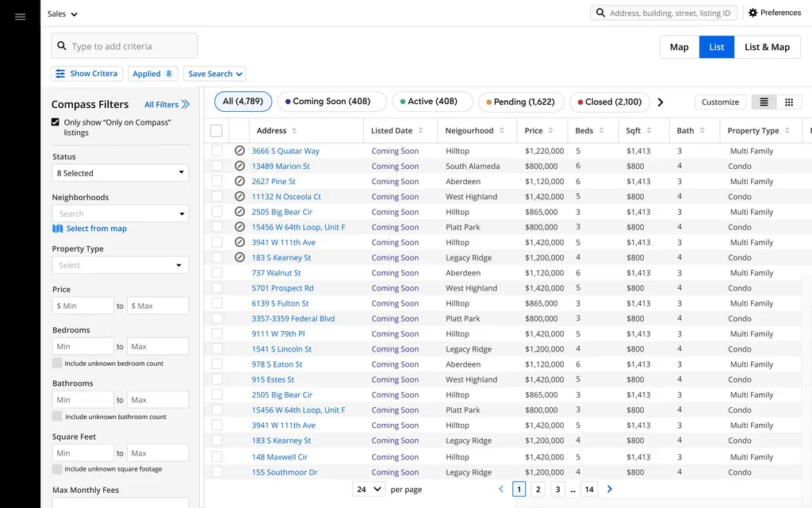This screenshot has width=812, height=508.
Task: Sort by Address column arrows
Action: tap(294, 131)
